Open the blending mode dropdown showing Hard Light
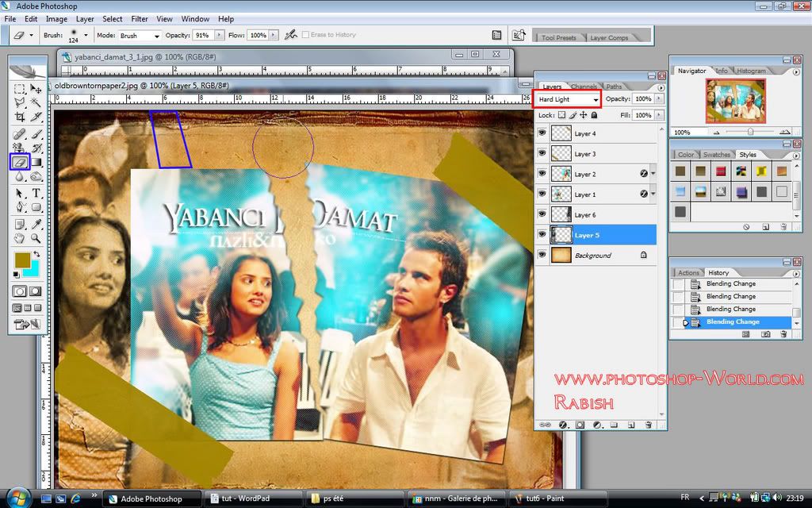Viewport: 812px width, 508px height. click(x=567, y=99)
